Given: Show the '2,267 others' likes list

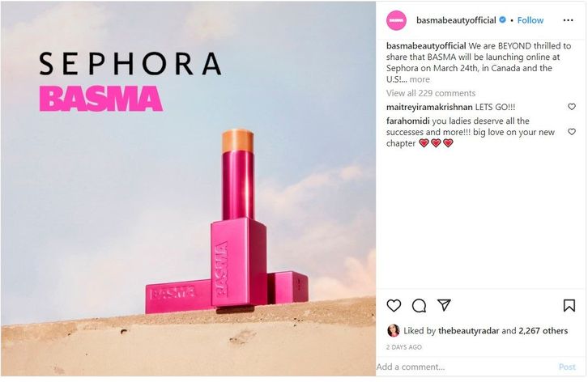Looking at the screenshot, I should (543, 331).
